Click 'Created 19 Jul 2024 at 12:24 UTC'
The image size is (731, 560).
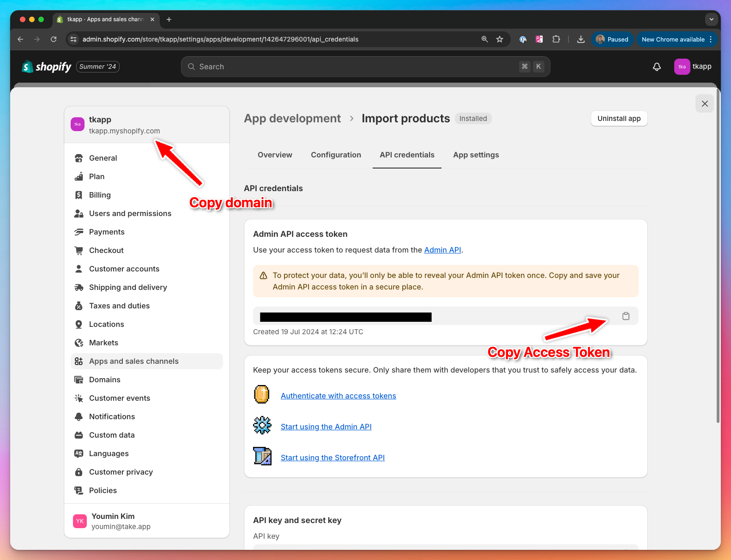pos(308,332)
